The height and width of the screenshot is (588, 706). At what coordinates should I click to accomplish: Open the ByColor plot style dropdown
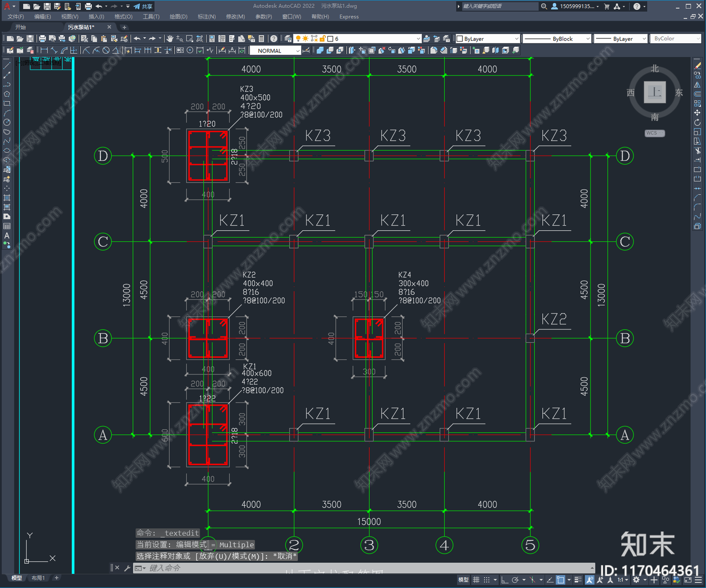click(676, 39)
